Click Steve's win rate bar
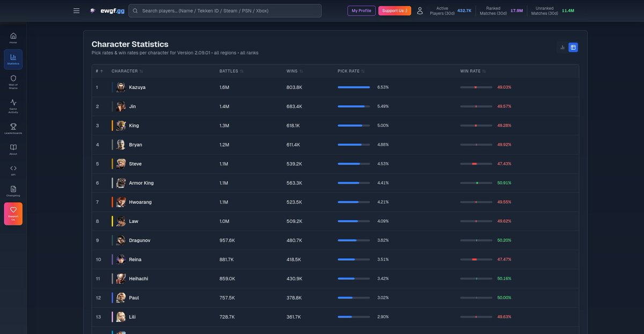This screenshot has height=334, width=644. [476, 164]
